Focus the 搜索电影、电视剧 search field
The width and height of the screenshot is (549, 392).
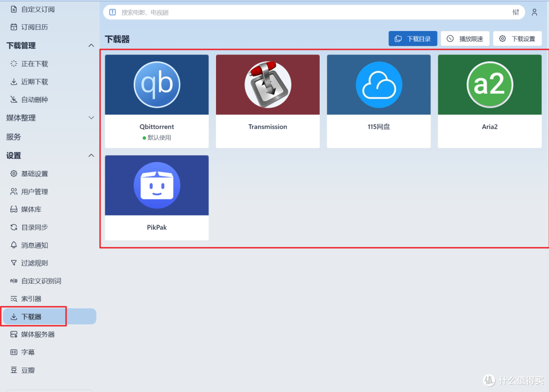coord(314,12)
